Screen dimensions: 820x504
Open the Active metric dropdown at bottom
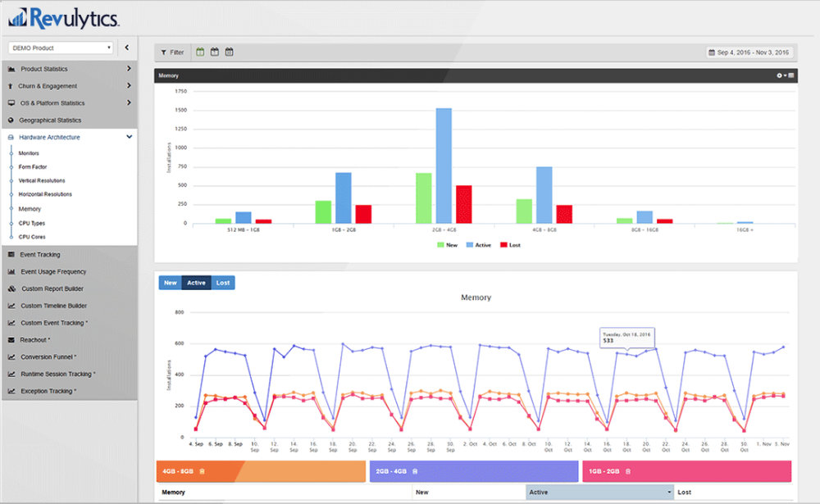[x=599, y=492]
